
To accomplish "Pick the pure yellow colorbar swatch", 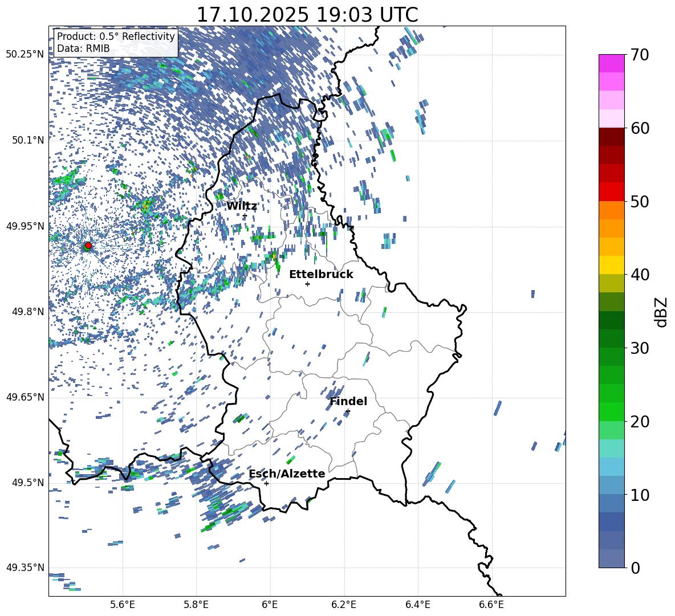I will click(x=612, y=265).
